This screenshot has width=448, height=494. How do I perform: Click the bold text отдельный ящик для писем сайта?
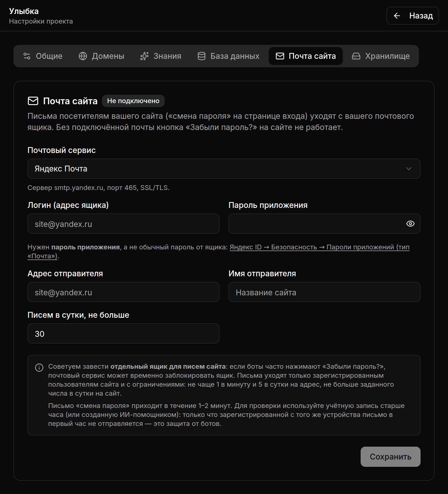[x=168, y=367]
